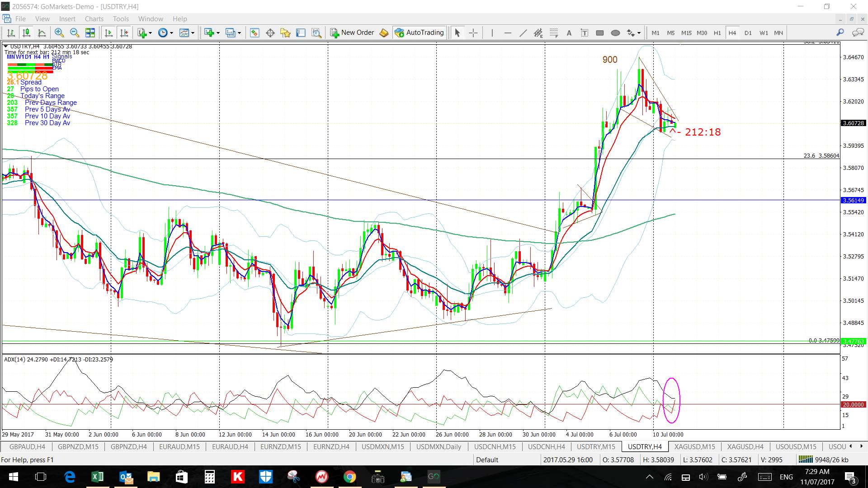The height and width of the screenshot is (488, 868).
Task: Switch chart to line chart
Action: point(42,33)
